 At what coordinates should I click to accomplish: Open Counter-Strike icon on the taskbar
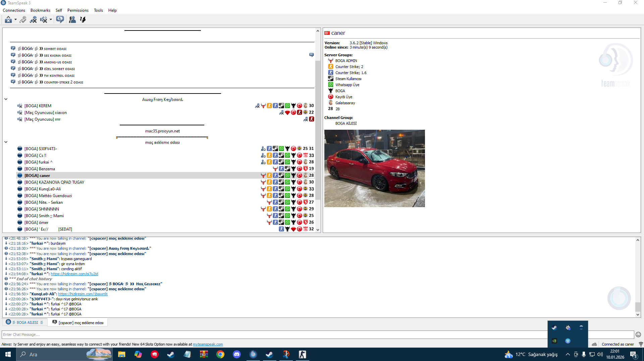[302, 354]
